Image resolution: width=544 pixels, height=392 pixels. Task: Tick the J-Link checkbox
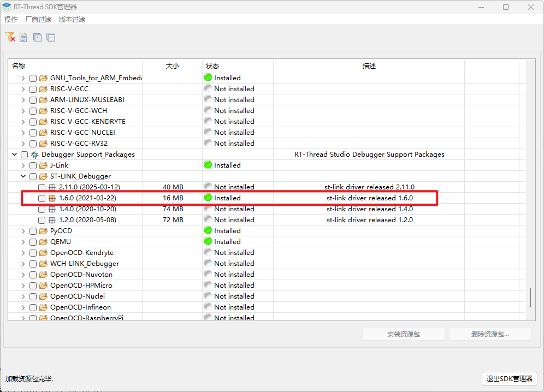33,166
